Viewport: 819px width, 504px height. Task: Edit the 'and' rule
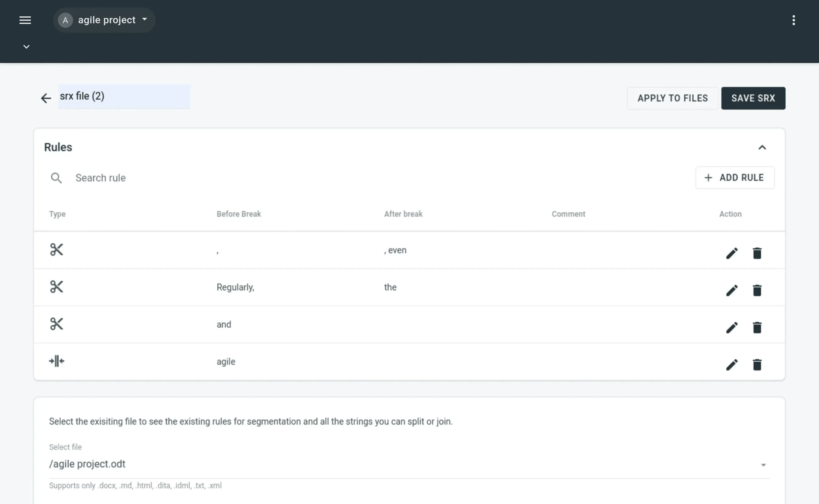pos(732,328)
